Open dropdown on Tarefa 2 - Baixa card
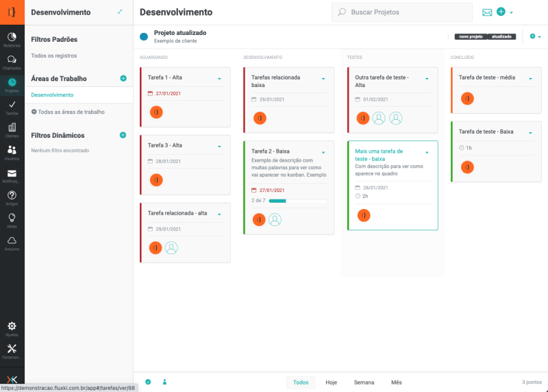This screenshot has width=548, height=392. click(x=323, y=151)
